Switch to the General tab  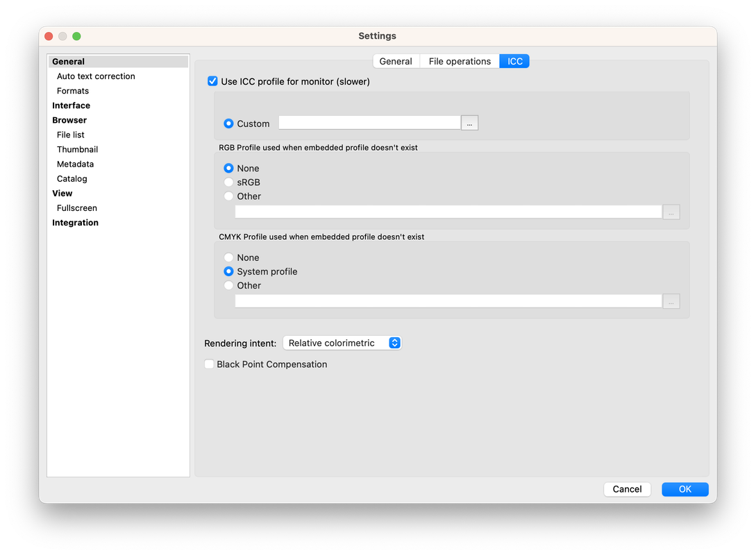(396, 61)
